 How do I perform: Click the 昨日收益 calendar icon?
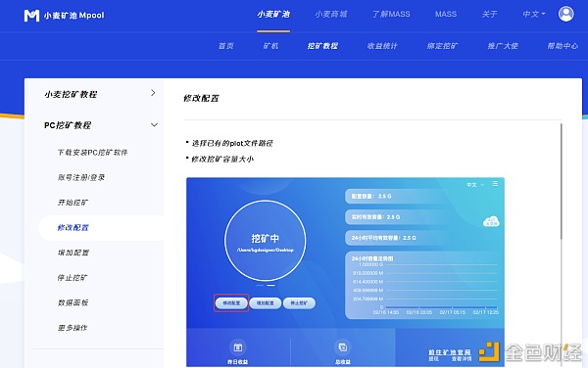click(x=238, y=347)
